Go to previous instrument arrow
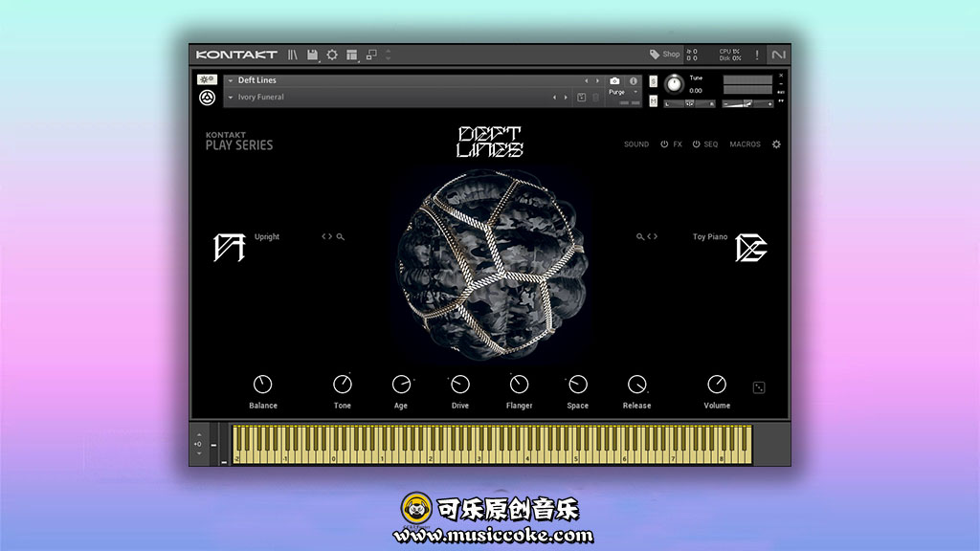 [x=587, y=80]
